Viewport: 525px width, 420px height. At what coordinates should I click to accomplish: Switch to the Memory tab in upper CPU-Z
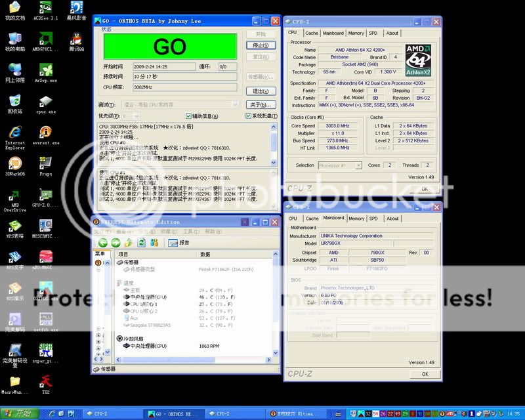[x=356, y=33]
